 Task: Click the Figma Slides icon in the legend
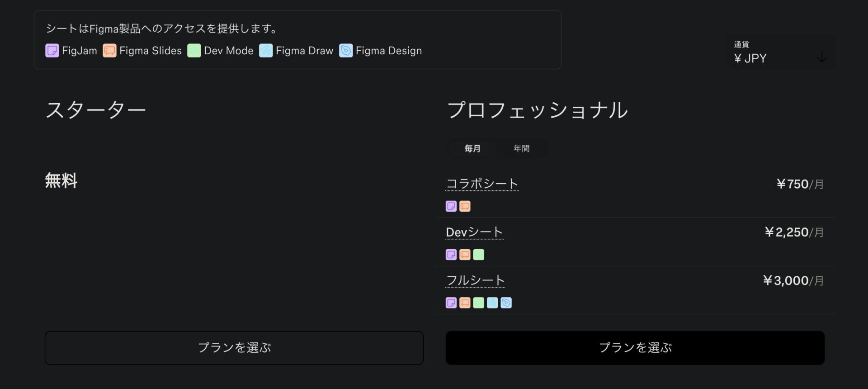[109, 51]
